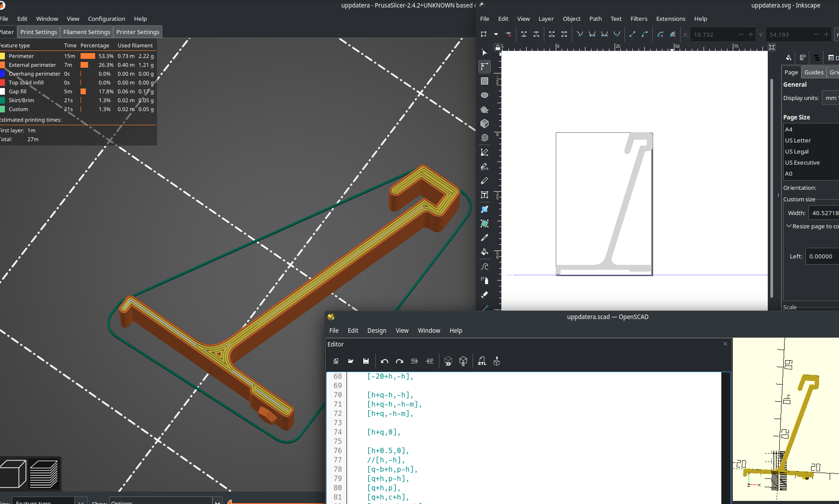The height and width of the screenshot is (504, 839).
Task: Open the Filament Settings tab
Action: click(87, 32)
